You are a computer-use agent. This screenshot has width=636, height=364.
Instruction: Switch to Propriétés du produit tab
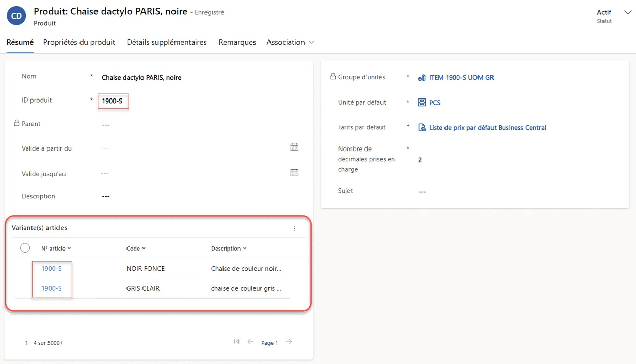point(79,42)
